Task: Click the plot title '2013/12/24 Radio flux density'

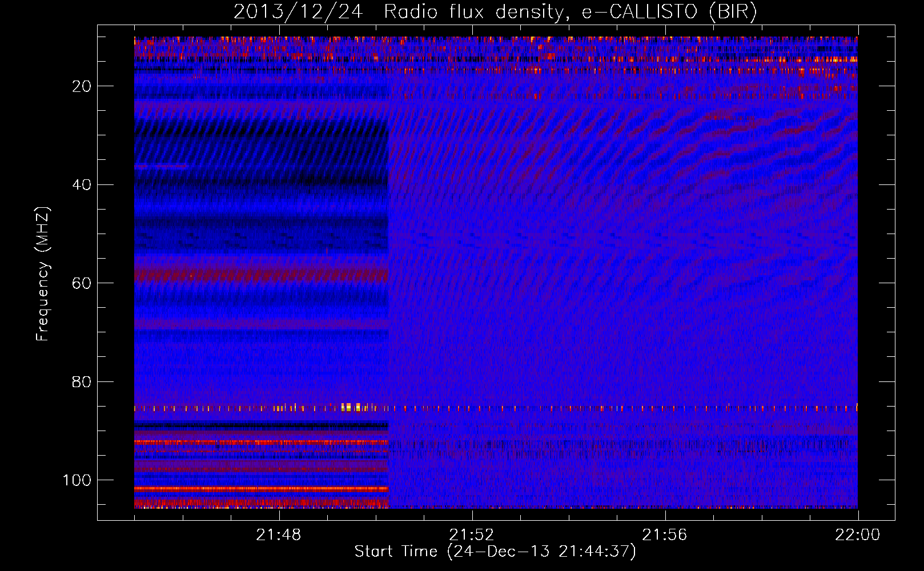Action: [495, 12]
